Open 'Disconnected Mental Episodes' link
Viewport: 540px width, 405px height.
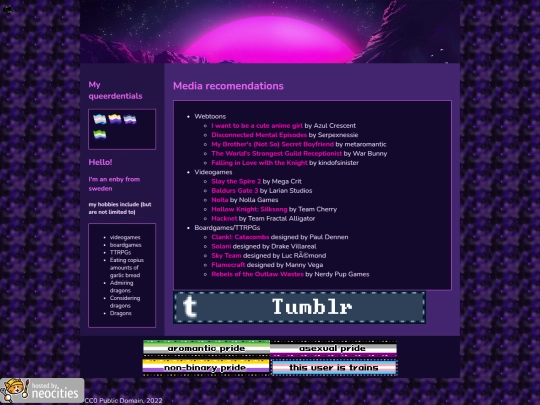pyautogui.click(x=259, y=135)
